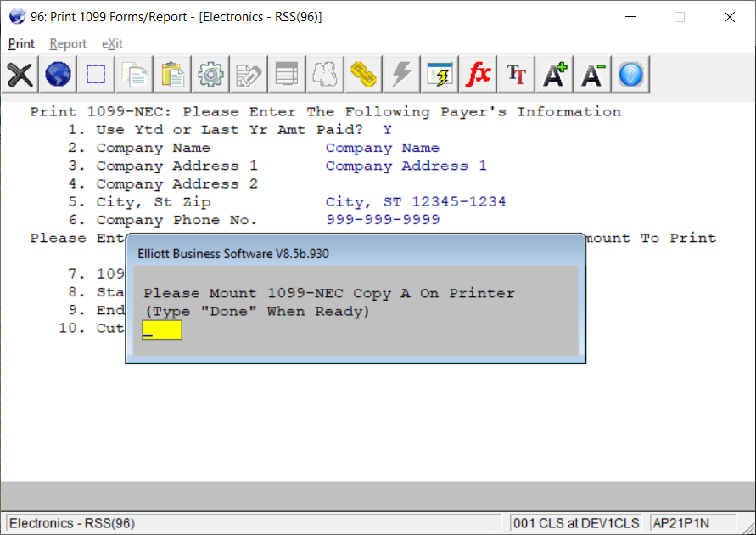The width and height of the screenshot is (756, 535).
Task: Minimize the Print 1099 Forms window
Action: (630, 17)
